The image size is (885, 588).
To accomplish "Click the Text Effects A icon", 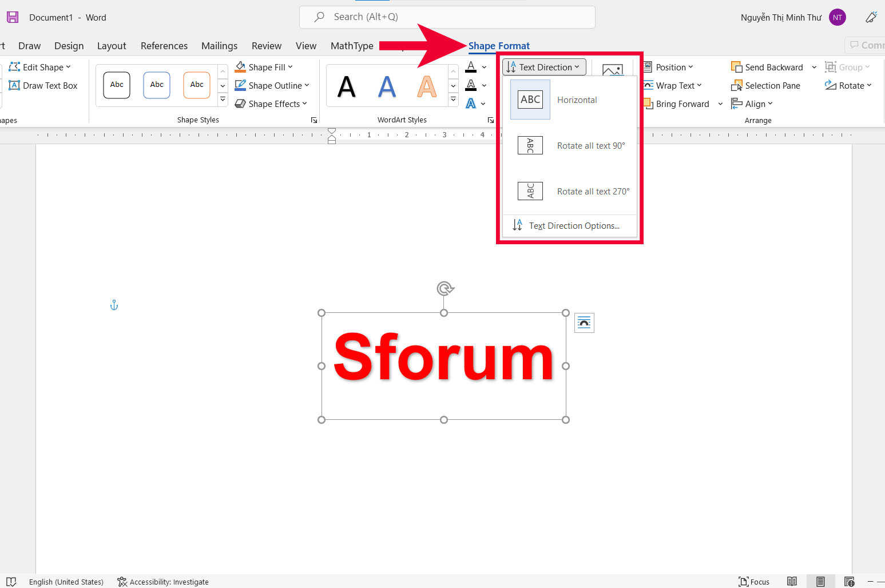I will [x=471, y=104].
